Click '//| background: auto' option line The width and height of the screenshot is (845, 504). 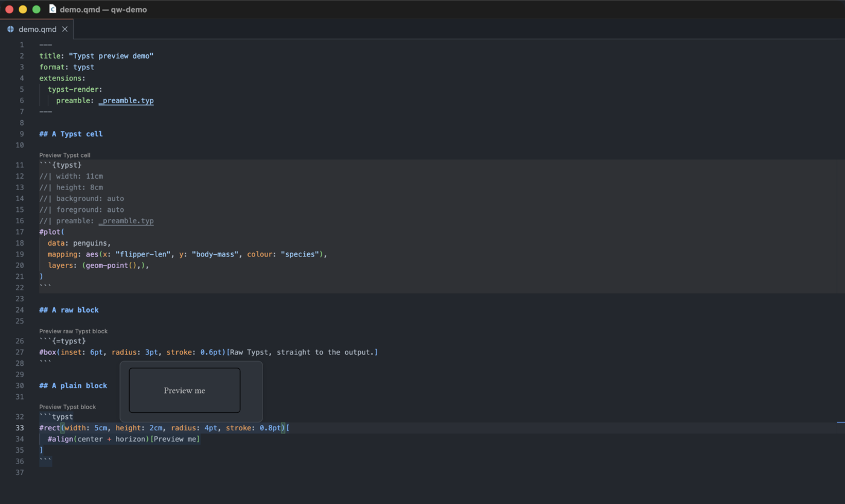[81, 199]
